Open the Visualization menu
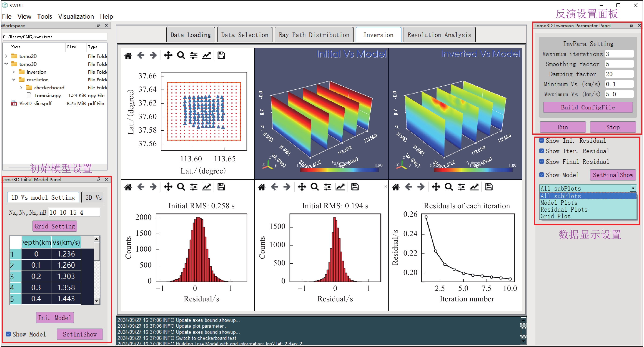This screenshot has height=347, width=644. pos(76,17)
